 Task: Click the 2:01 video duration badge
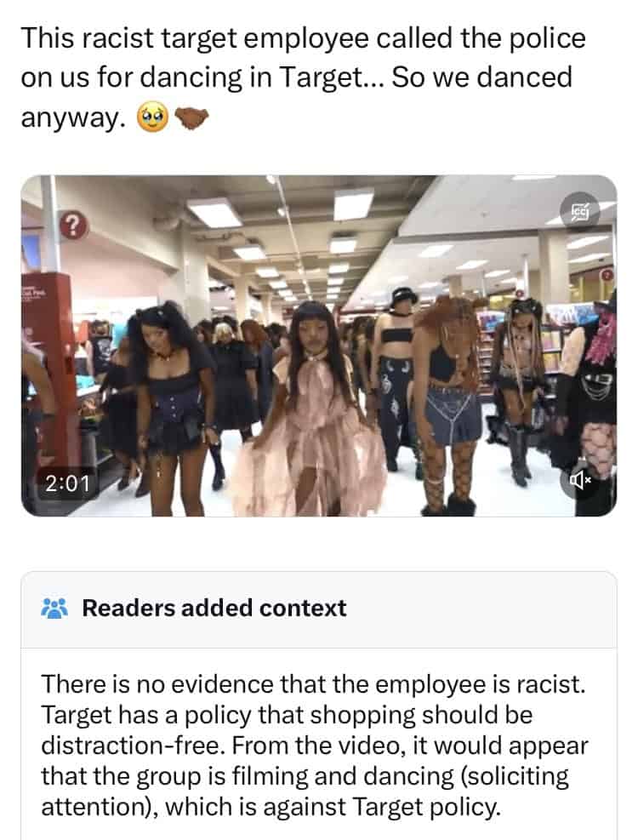tap(67, 483)
